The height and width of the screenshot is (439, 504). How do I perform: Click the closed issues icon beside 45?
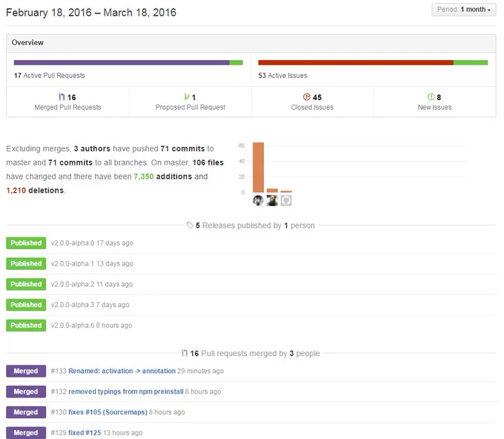coord(307,97)
